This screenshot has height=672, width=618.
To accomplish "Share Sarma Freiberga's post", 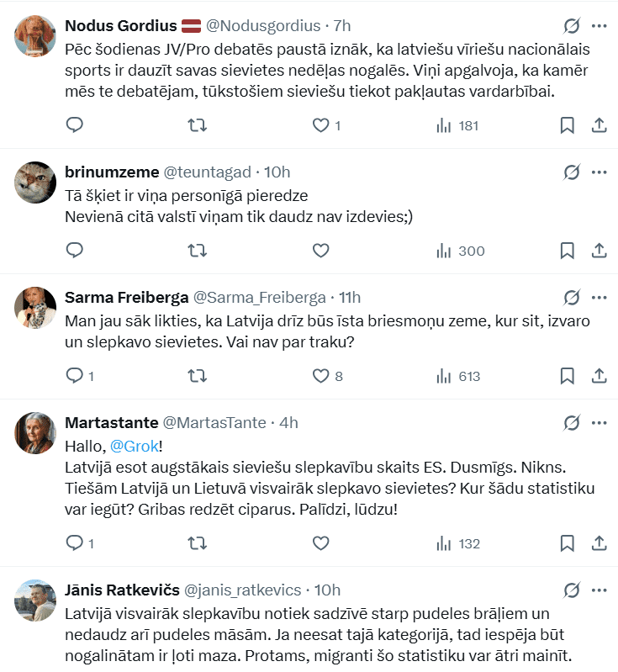I will pyautogui.click(x=600, y=375).
